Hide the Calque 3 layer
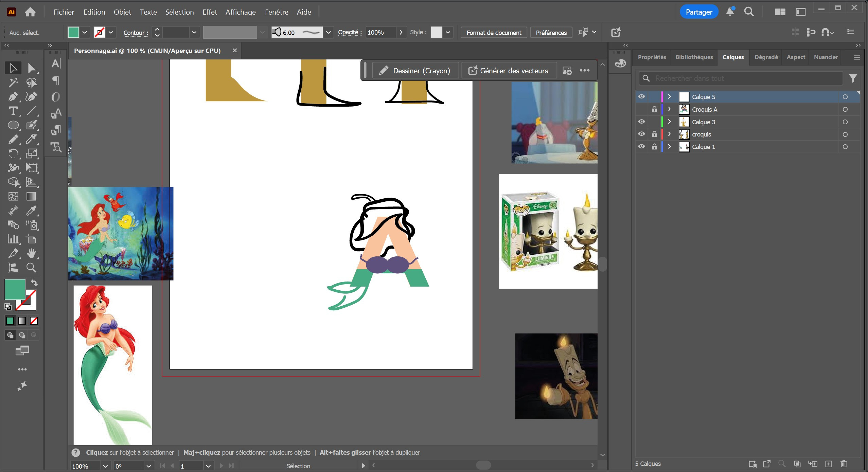This screenshot has height=472, width=868. point(641,122)
